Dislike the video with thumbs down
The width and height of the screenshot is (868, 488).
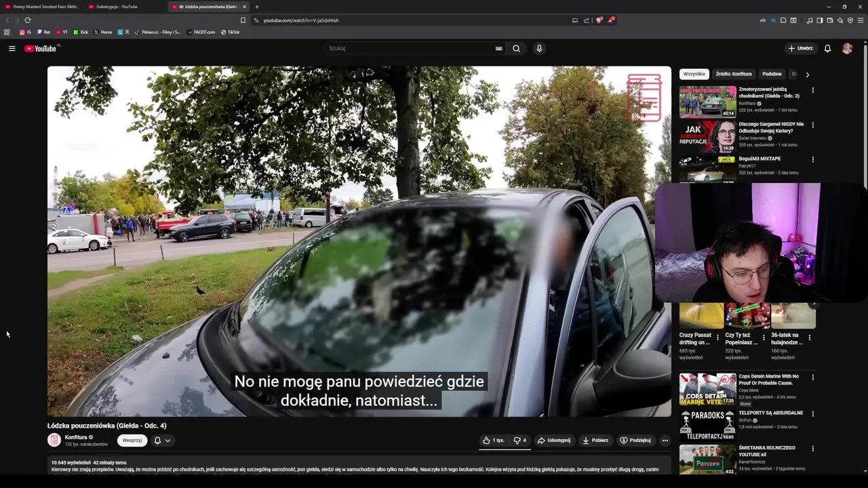pyautogui.click(x=519, y=441)
